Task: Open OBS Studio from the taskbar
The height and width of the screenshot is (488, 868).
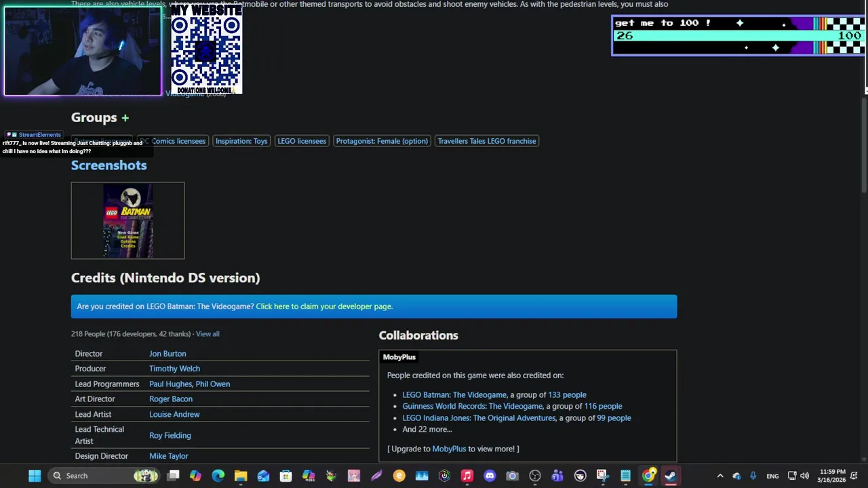Action: [535, 476]
